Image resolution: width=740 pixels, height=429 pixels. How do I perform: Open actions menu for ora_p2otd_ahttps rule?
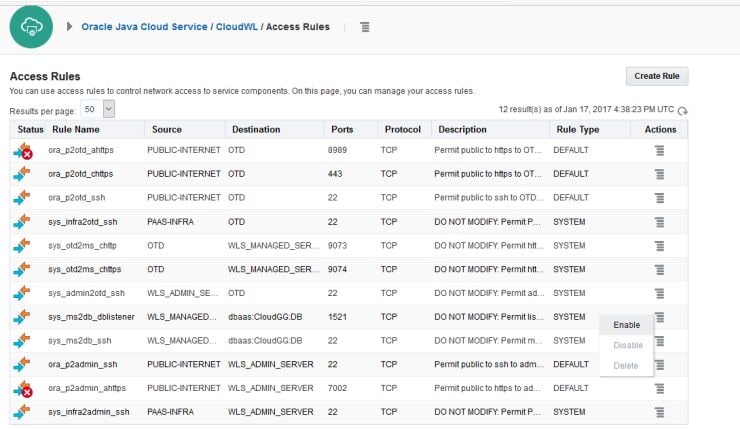coord(659,149)
